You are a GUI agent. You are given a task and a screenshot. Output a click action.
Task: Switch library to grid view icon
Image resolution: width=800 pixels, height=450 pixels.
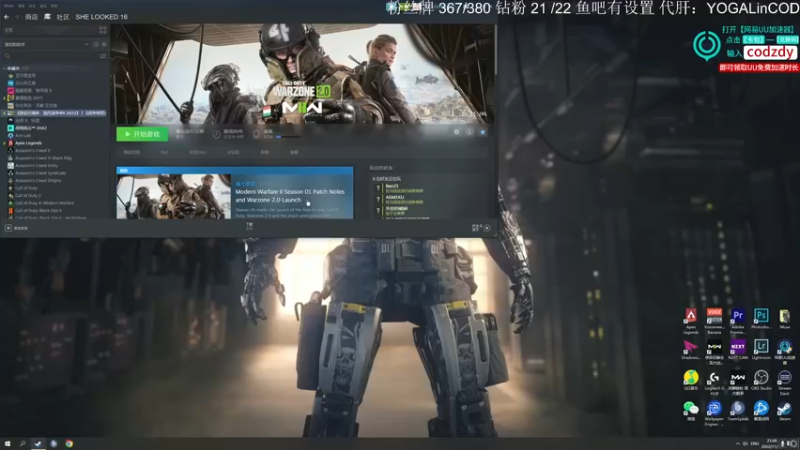(103, 30)
